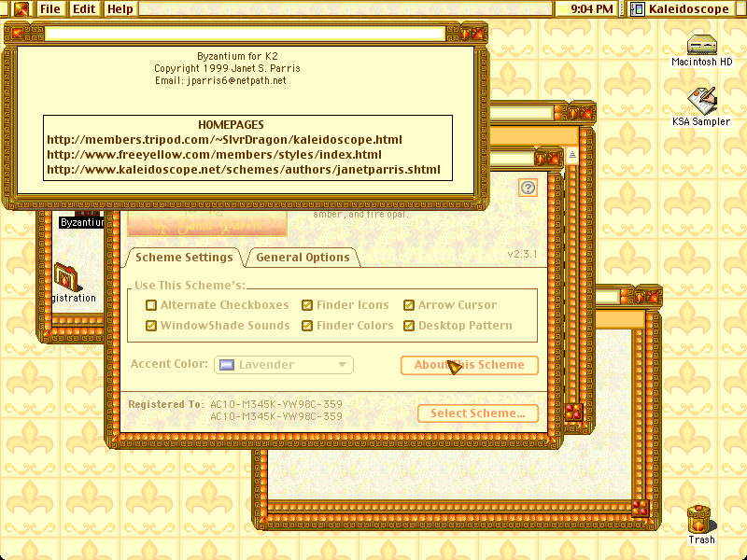Click the 'amber, and fire opal.' description text
Image resolution: width=747 pixels, height=560 pixels.
tap(360, 215)
